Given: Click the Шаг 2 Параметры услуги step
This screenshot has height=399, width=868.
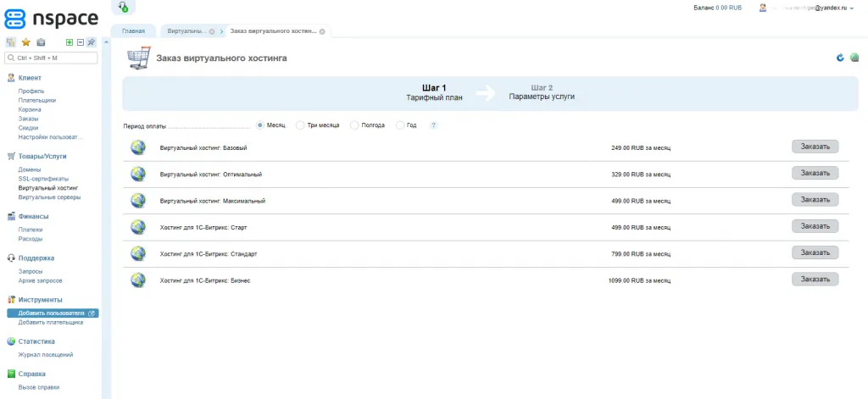Looking at the screenshot, I should click(x=542, y=92).
